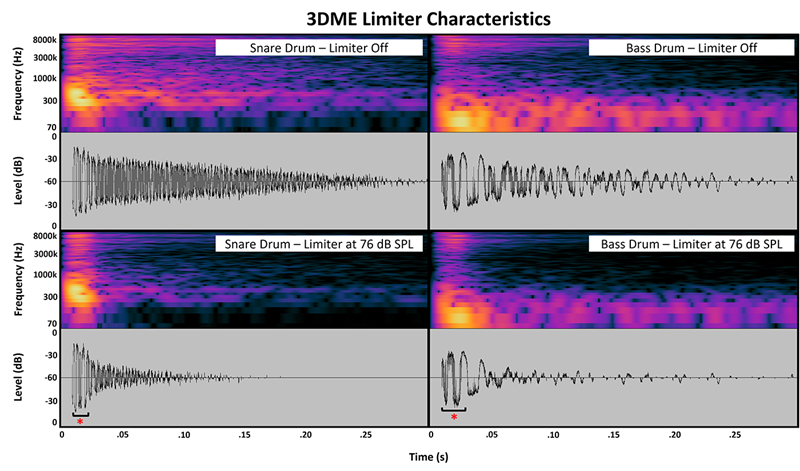Click the .25 time tick under bass drum plots

click(735, 435)
